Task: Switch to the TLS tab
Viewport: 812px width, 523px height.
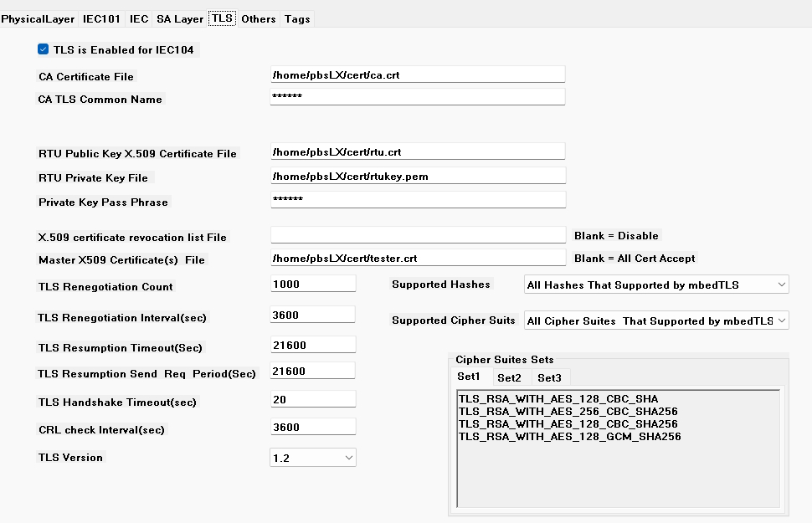Action: click(221, 18)
